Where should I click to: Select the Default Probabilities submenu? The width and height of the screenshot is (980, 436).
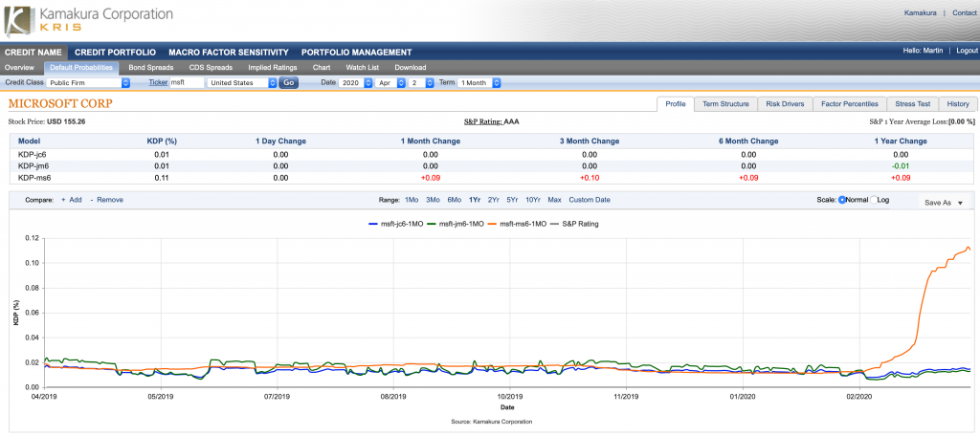(81, 68)
